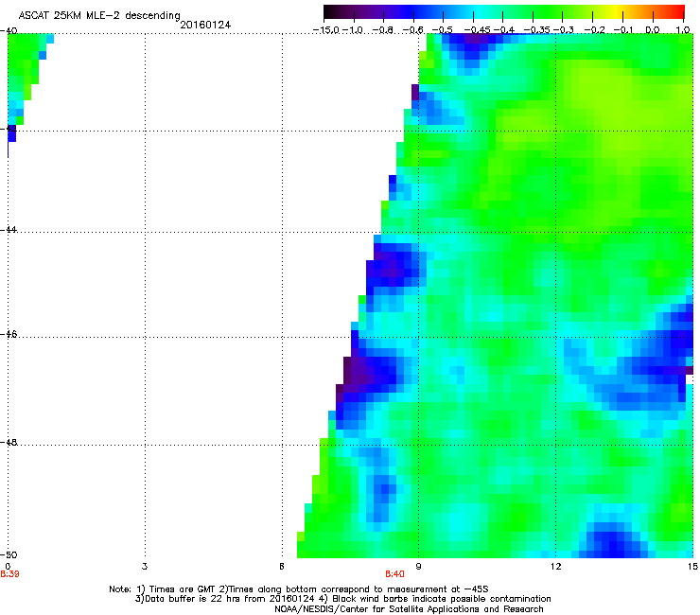
Task: Click the colorbar label '-0.6'
Action: 413,30
